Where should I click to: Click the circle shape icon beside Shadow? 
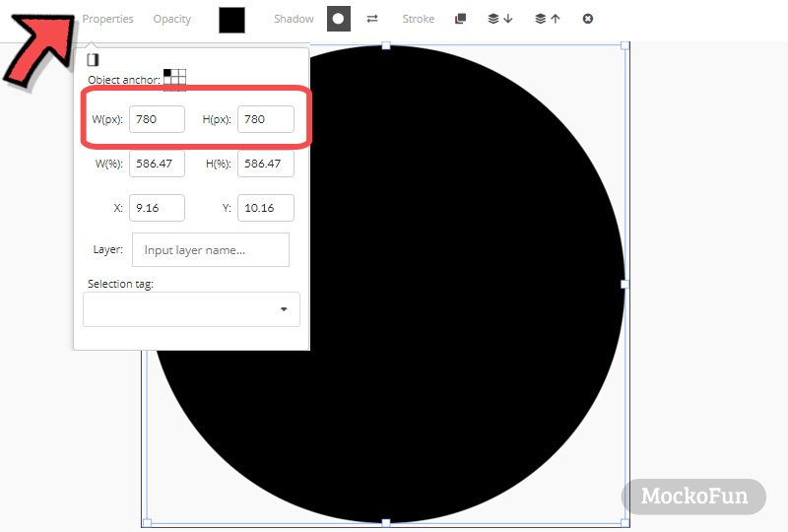coord(339,19)
